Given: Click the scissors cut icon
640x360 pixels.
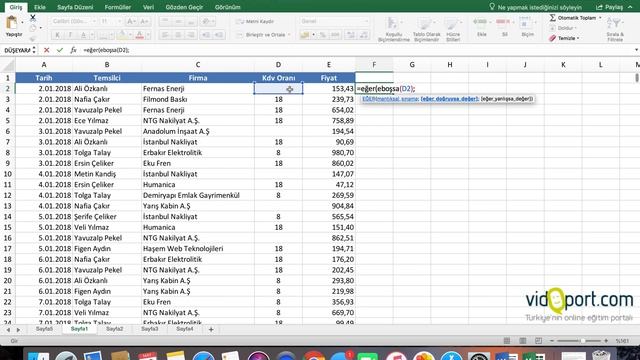Looking at the screenshot, I should (x=33, y=18).
